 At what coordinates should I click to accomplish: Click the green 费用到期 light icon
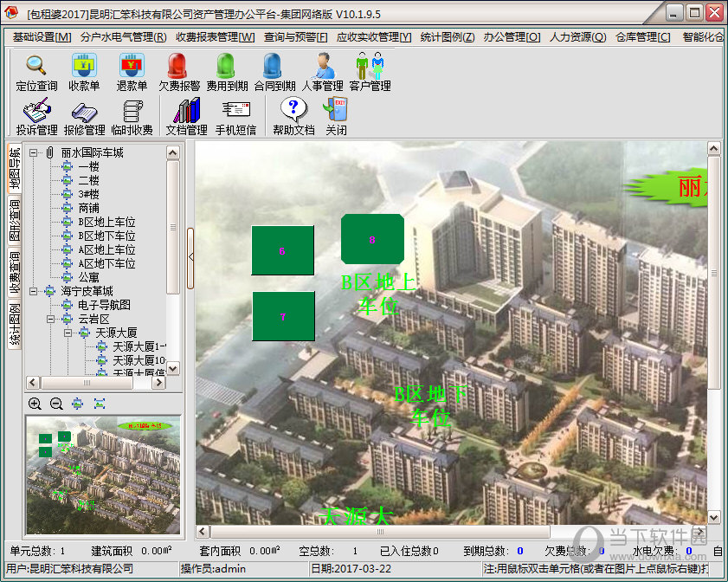point(227,70)
